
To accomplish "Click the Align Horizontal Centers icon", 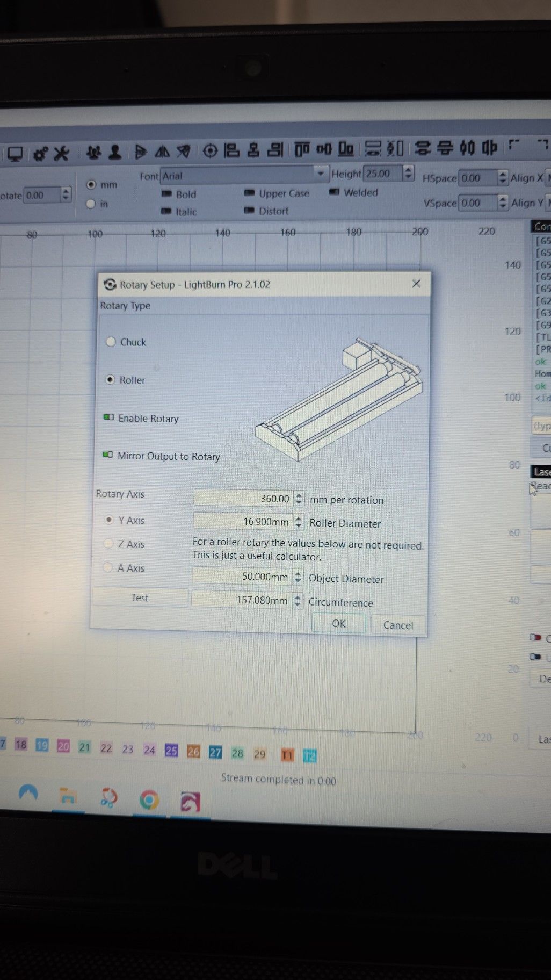I will pyautogui.click(x=253, y=150).
